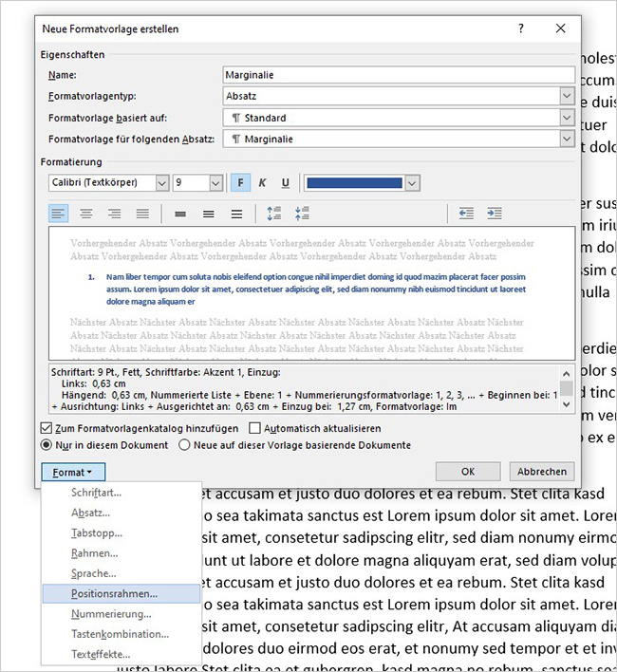The image size is (617, 672).
Task: Align paragraph text to the right
Action: coord(114,214)
